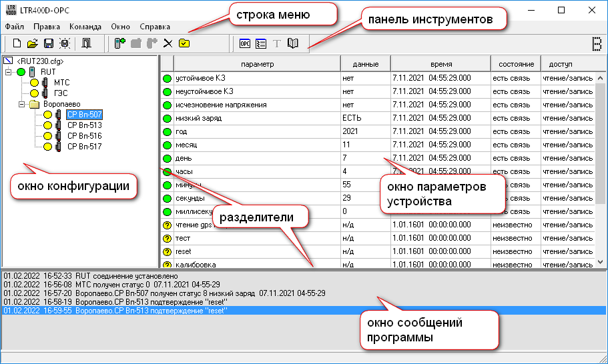Click the время column header
Viewport: 608px width, 364px height.
click(440, 64)
